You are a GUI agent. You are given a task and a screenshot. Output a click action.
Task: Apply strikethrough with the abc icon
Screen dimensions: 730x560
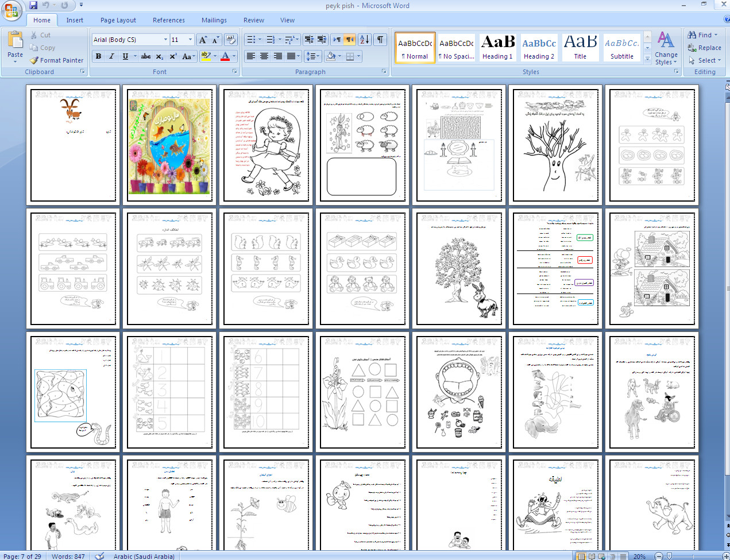coord(146,56)
